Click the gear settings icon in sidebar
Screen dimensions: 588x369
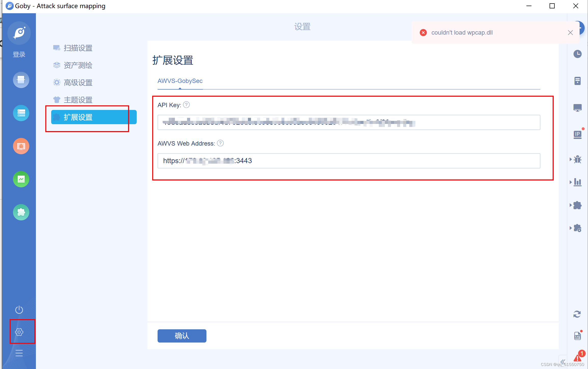pyautogui.click(x=19, y=332)
